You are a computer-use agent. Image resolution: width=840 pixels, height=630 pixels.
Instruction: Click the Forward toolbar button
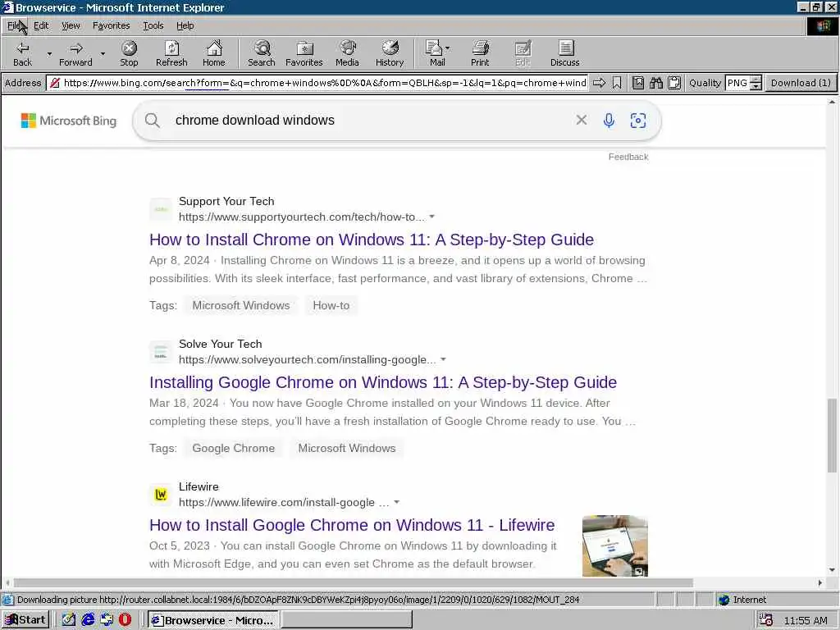[75, 53]
